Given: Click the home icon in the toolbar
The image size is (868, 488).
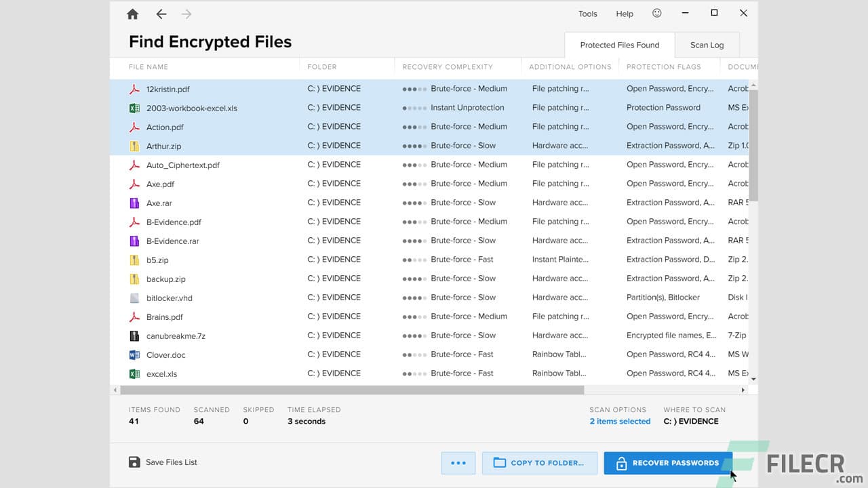Looking at the screenshot, I should (x=132, y=14).
